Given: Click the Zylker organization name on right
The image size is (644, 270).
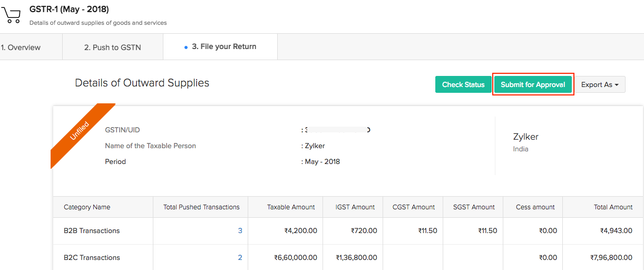Looking at the screenshot, I should [525, 137].
